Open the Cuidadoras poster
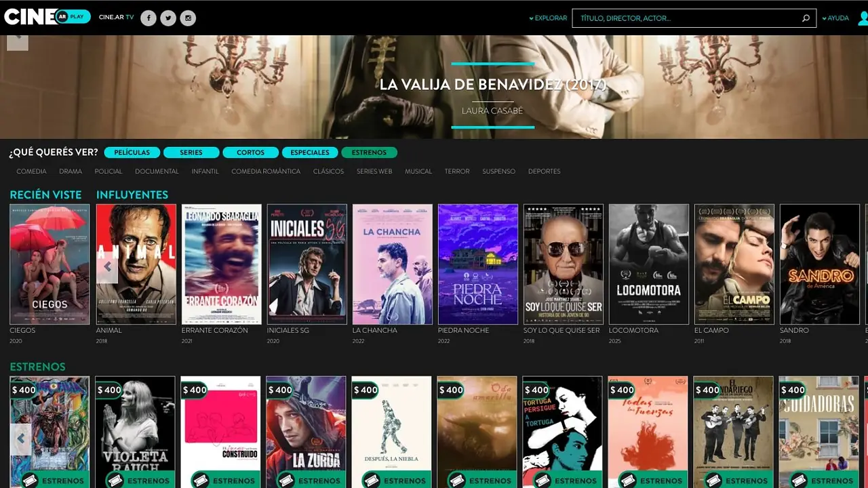 [818, 432]
